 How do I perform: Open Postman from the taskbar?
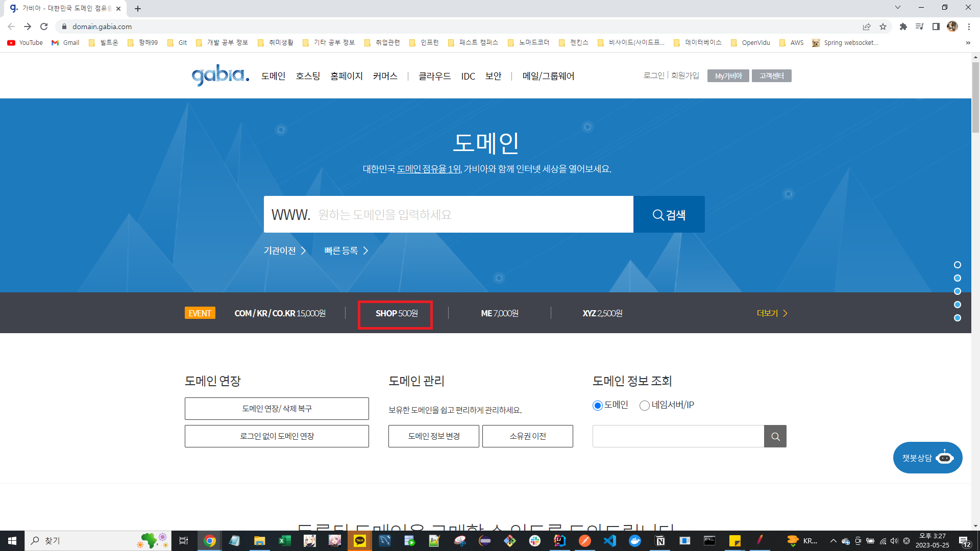585,541
